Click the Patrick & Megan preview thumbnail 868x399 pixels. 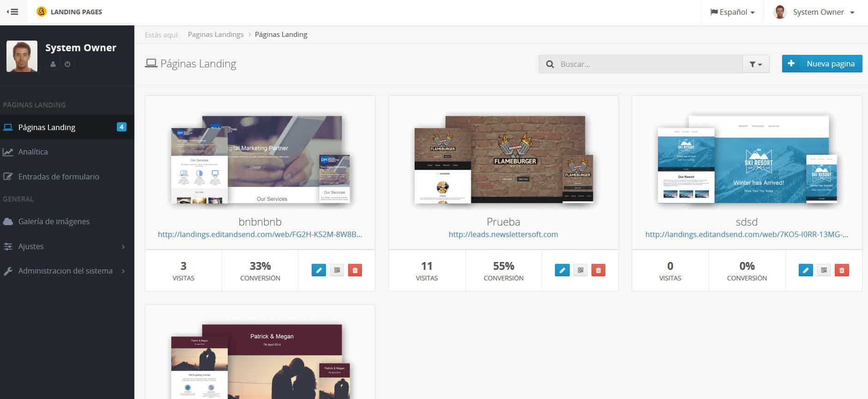pyautogui.click(x=260, y=361)
